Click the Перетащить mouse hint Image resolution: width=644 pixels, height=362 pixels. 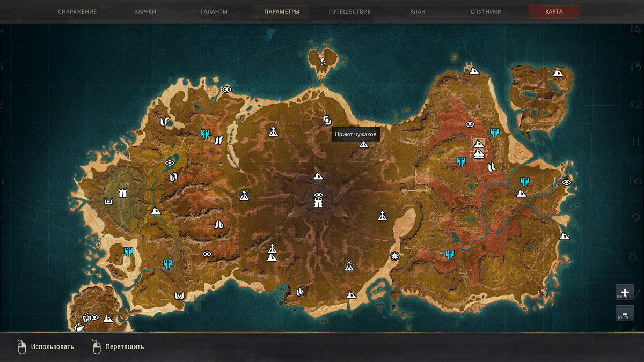119,347
